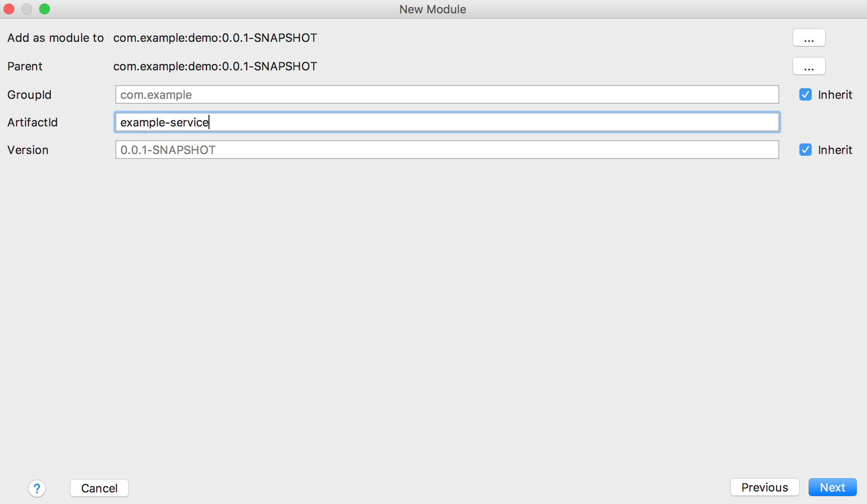Image resolution: width=867 pixels, height=504 pixels.
Task: Click the Version text field
Action: coord(447,150)
